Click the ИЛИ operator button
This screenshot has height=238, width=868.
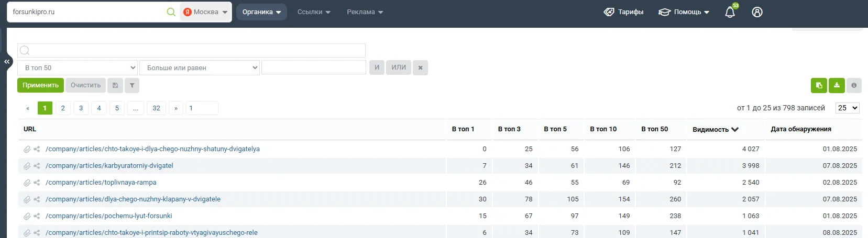[399, 67]
